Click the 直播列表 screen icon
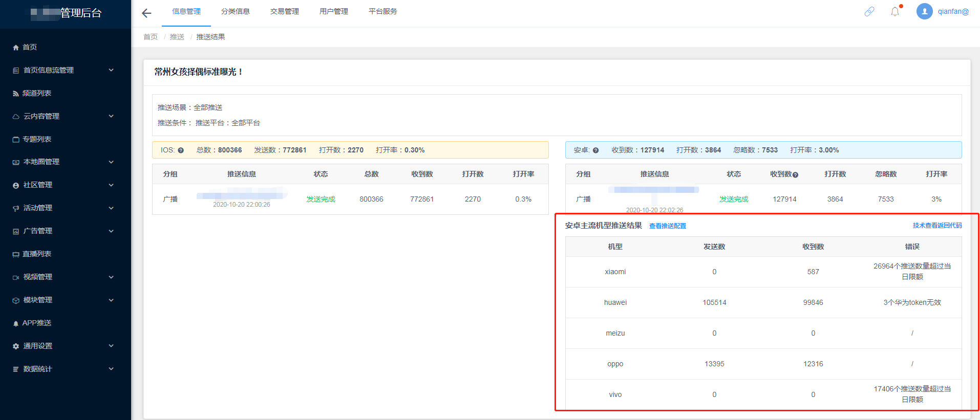This screenshot has width=980, height=420. coord(16,254)
